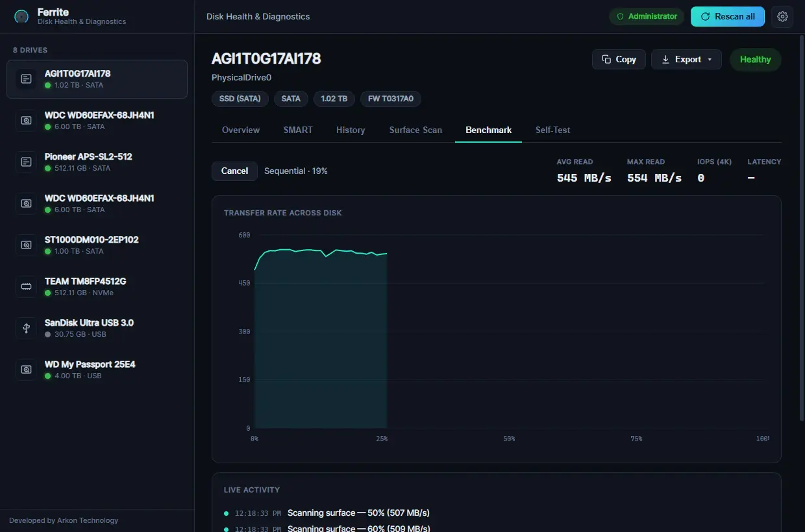Click the LATENCY label
This screenshot has width=805, height=532.
[764, 162]
